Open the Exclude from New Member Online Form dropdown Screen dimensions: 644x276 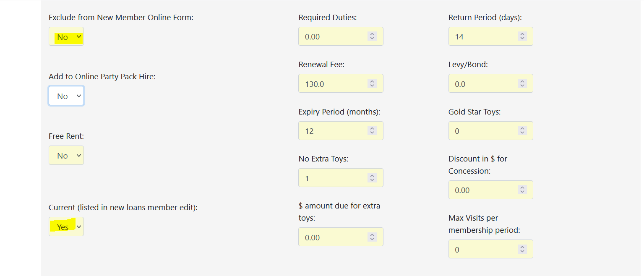66,37
